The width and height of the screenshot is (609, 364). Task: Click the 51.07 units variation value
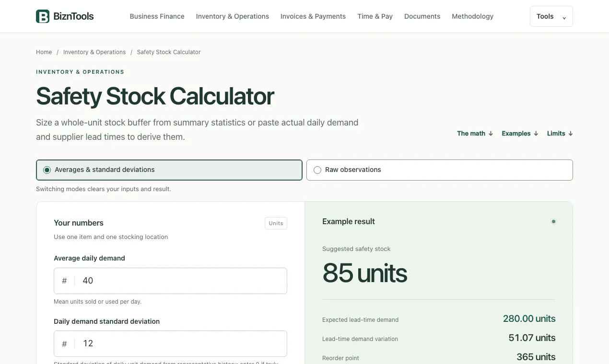coord(532,338)
